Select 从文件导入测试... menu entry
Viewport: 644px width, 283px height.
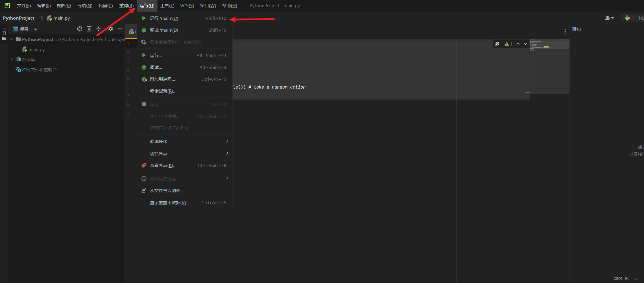pos(185,190)
